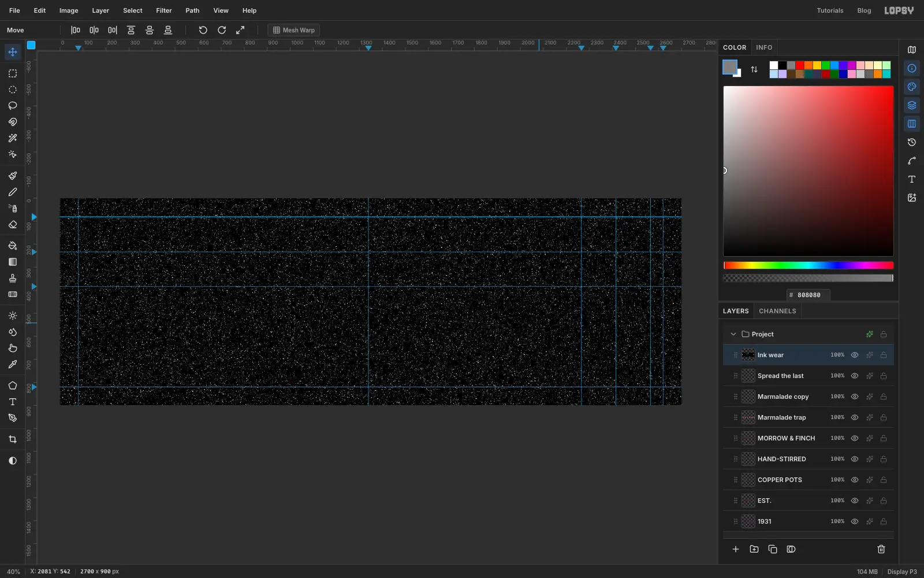The height and width of the screenshot is (578, 924).
Task: Hide the COPPER POTS layer
Action: [x=855, y=480]
